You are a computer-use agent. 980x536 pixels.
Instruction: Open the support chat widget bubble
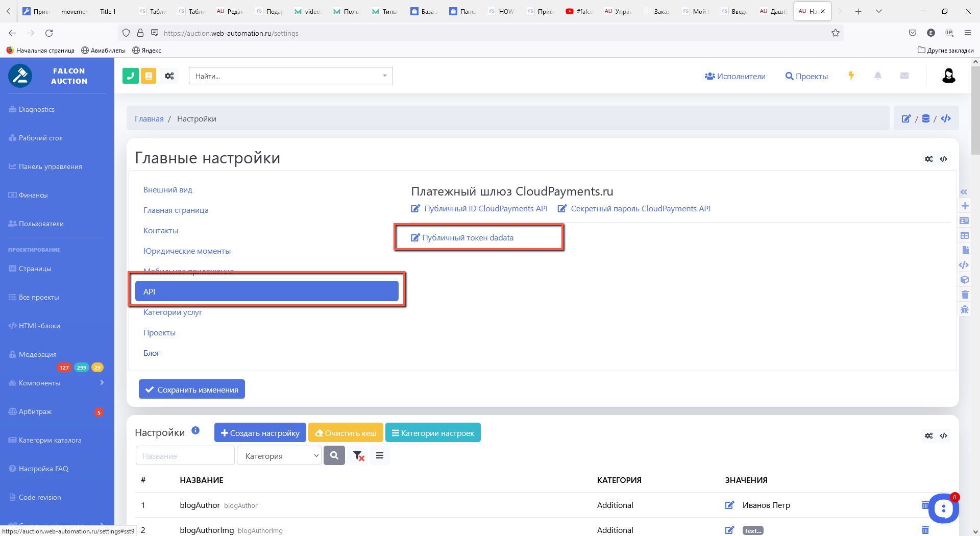(943, 508)
